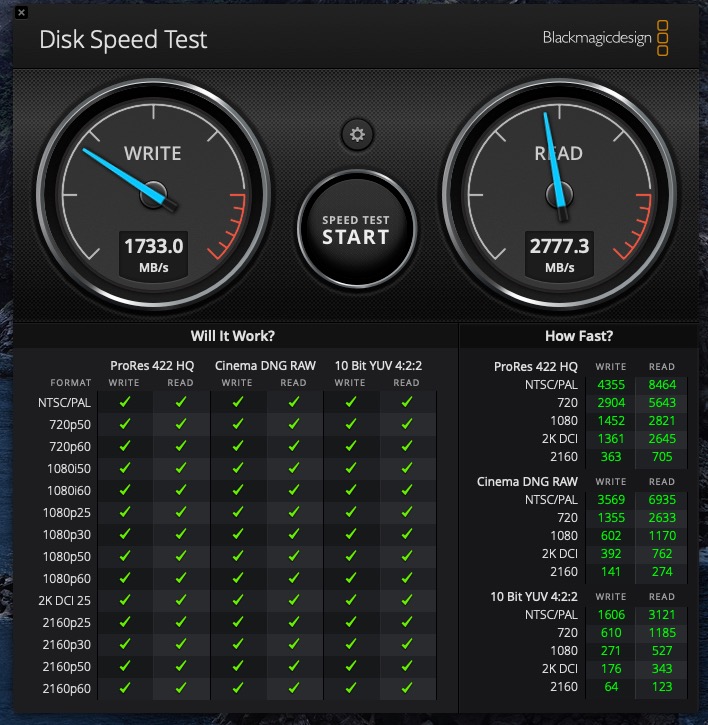Image resolution: width=708 pixels, height=725 pixels.
Task: Click 2160p50 ProRes 422 HQ write checkmark
Action: [x=124, y=666]
